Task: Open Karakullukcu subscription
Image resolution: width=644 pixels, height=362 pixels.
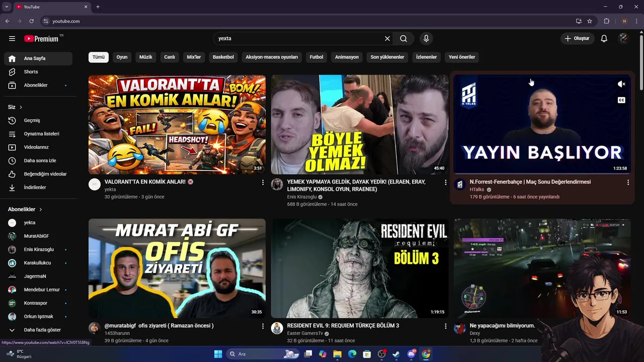Action: pos(38,263)
